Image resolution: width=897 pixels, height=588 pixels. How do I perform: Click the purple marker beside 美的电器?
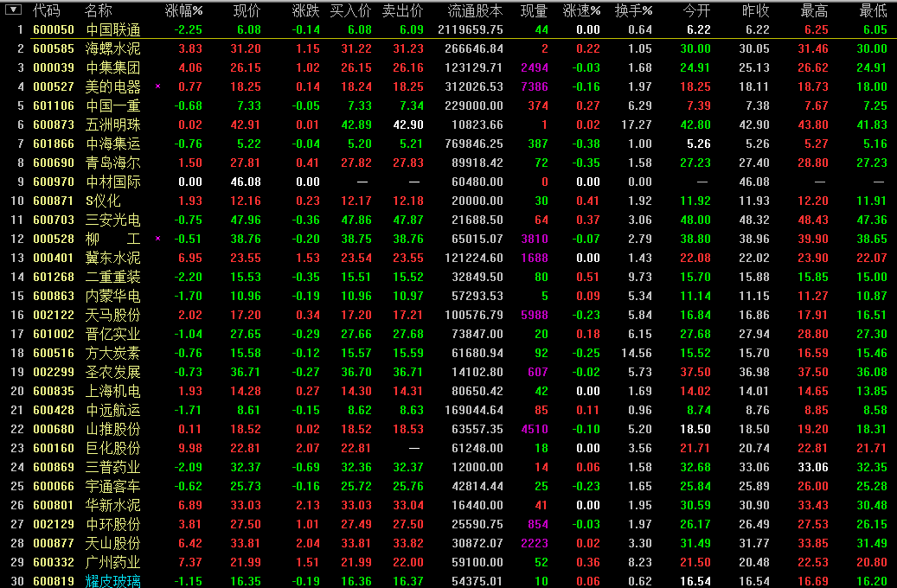[x=158, y=86]
